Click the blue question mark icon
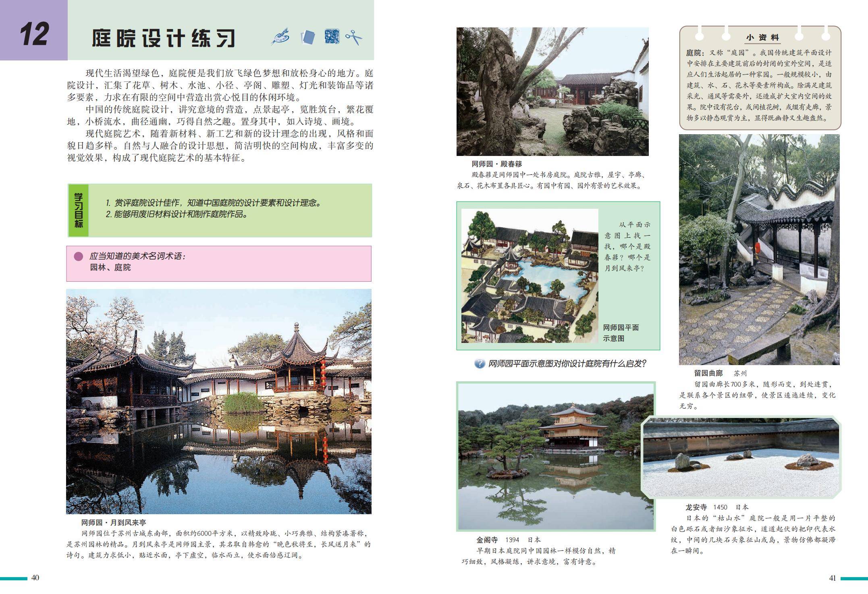The image size is (868, 594). tap(479, 363)
